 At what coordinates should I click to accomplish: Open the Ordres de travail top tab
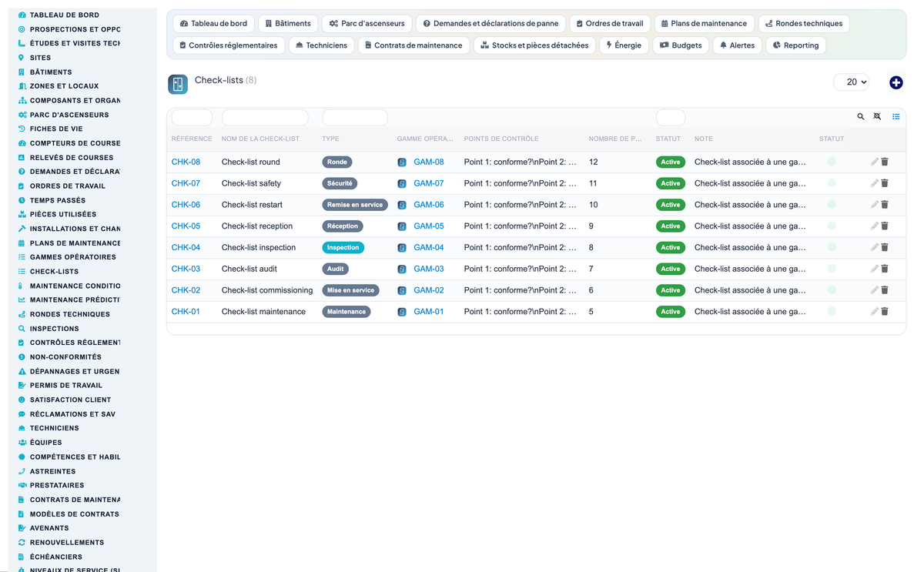pyautogui.click(x=610, y=24)
